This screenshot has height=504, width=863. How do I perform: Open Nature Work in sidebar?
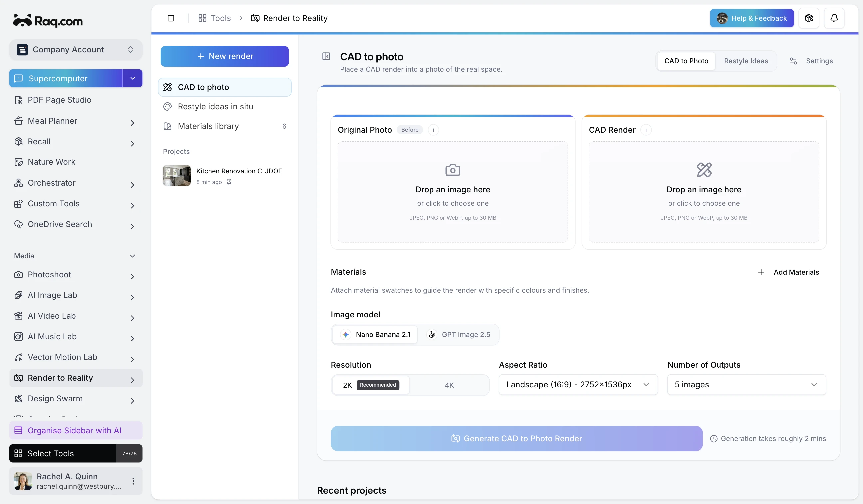[x=75, y=162]
